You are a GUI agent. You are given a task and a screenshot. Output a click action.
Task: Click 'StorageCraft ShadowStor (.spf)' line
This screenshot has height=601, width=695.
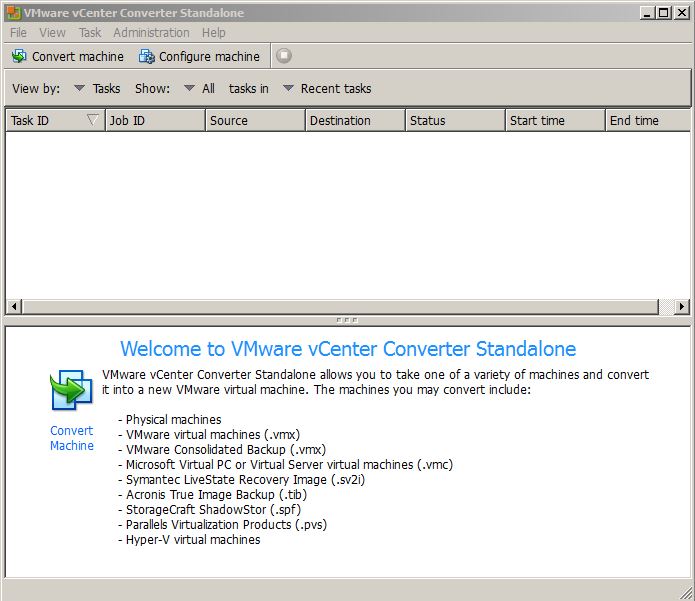[x=210, y=510]
